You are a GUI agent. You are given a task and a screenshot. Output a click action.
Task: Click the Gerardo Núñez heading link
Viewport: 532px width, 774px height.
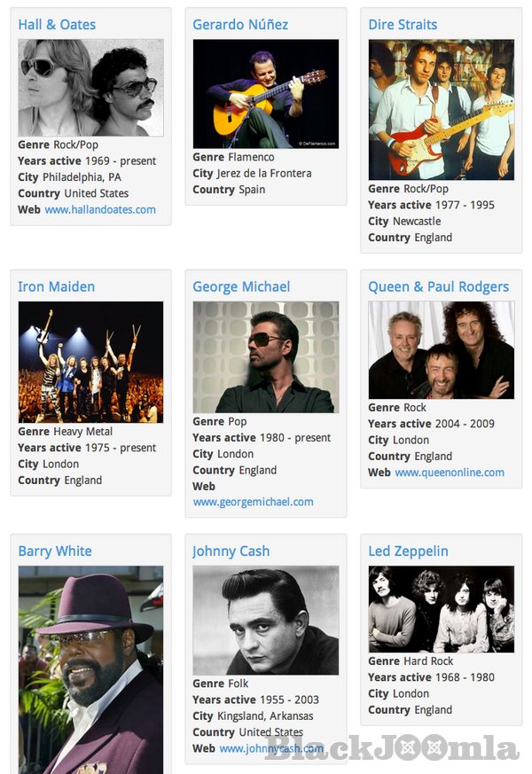click(240, 25)
